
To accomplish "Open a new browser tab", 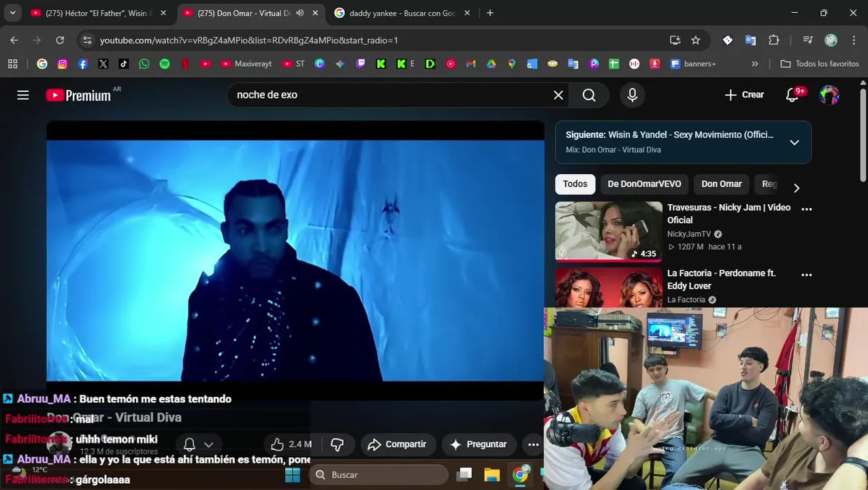I will click(490, 13).
